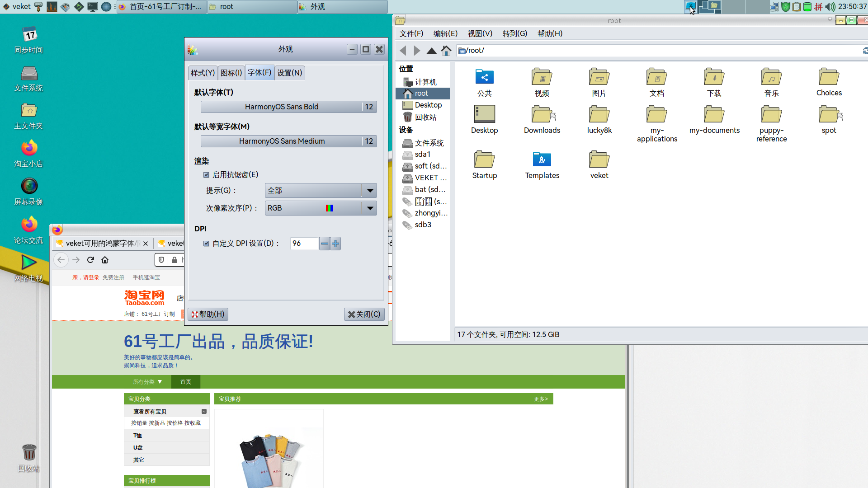The width and height of the screenshot is (868, 488).
Task: Click the 免费注册 link on Taobao page
Action: click(113, 277)
